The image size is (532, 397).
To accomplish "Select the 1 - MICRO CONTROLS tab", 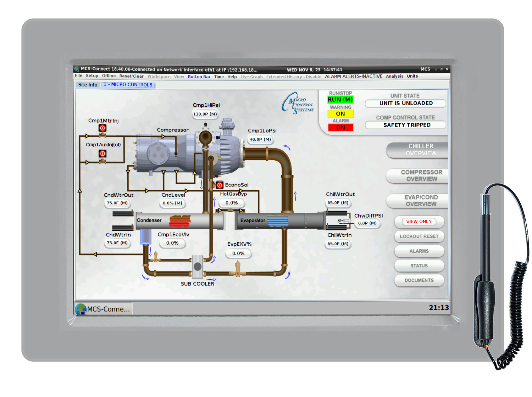I will click(x=128, y=85).
